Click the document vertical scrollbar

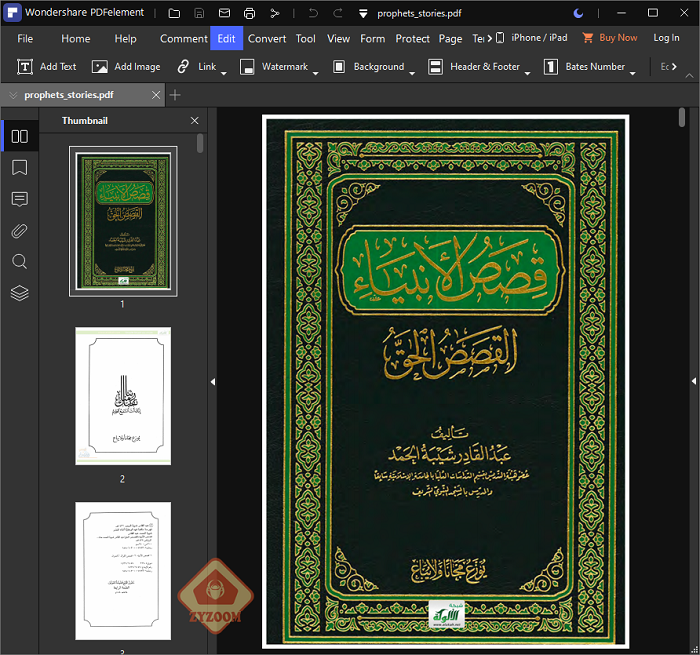point(682,117)
